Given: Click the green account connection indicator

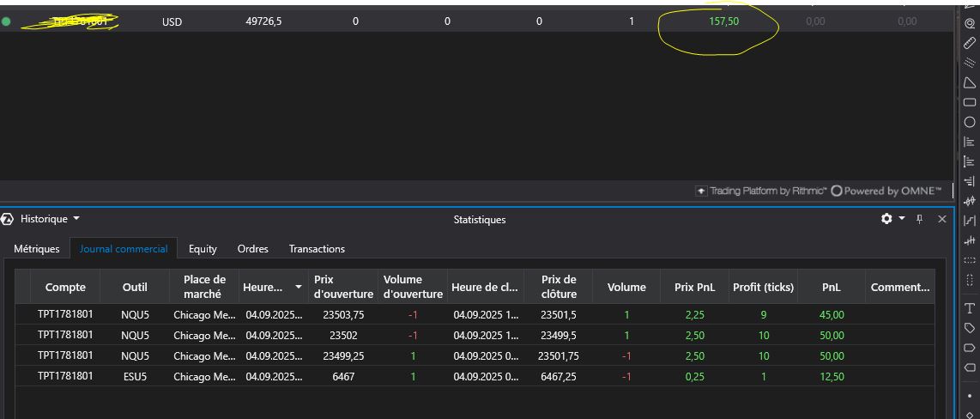Looking at the screenshot, I should [x=7, y=21].
